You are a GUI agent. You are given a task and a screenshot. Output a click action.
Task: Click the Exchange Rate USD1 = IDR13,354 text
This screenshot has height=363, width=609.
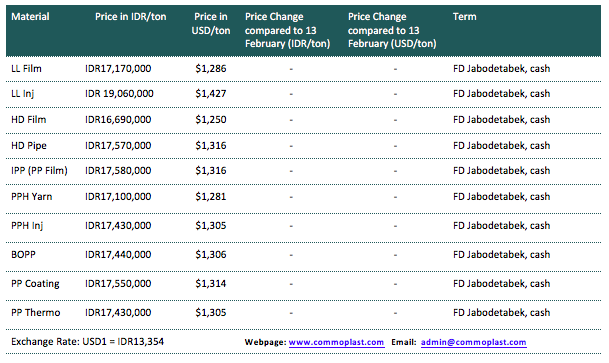click(87, 342)
